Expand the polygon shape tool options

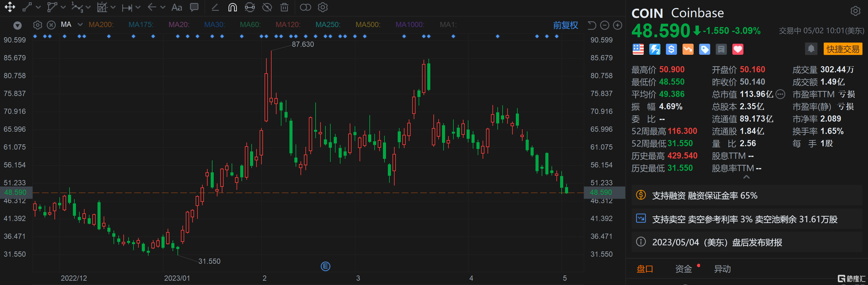pyautogui.click(x=63, y=7)
